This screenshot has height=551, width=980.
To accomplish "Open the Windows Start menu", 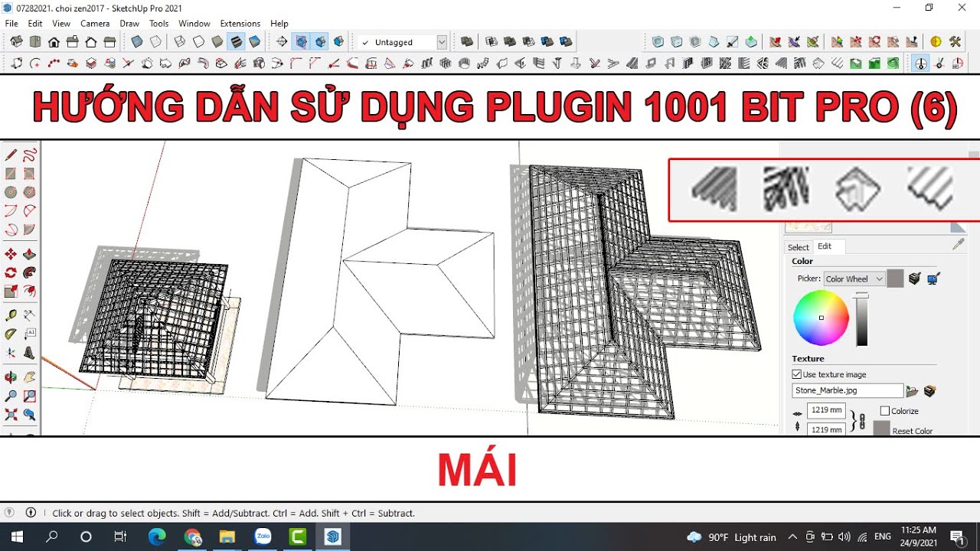I will click(17, 537).
